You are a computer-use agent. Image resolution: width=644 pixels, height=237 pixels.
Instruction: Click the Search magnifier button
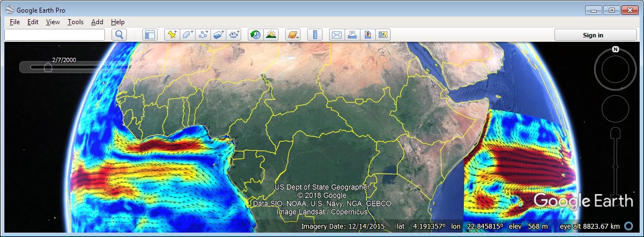tap(119, 35)
